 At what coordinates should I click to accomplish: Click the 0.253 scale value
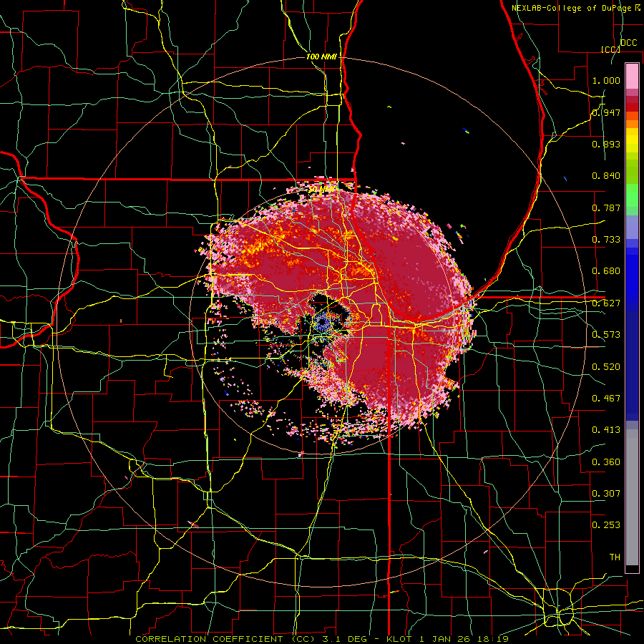tap(606, 525)
